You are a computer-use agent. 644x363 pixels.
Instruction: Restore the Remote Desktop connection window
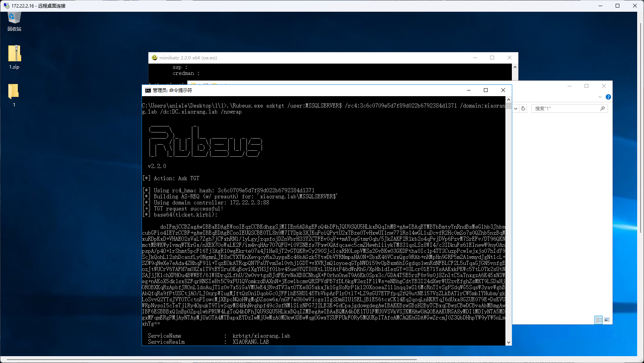point(617,6)
